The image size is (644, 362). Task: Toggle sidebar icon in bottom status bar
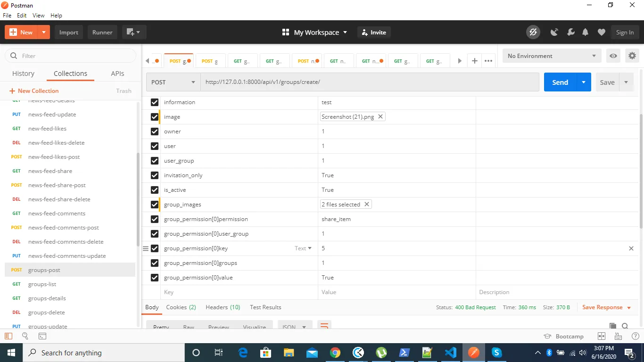point(8,336)
